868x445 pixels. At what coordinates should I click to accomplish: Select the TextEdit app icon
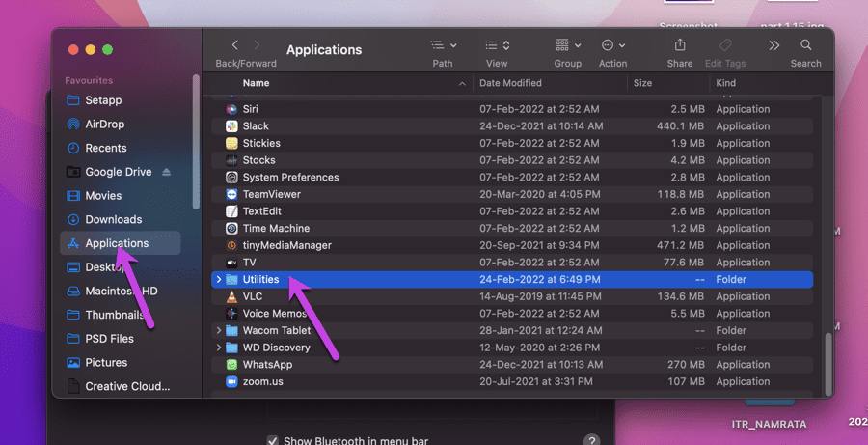(x=231, y=211)
